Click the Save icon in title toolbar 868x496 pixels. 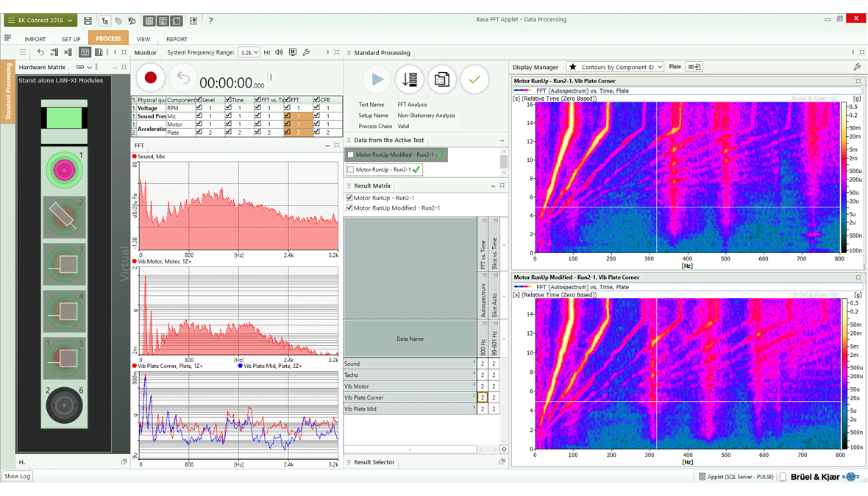click(88, 21)
